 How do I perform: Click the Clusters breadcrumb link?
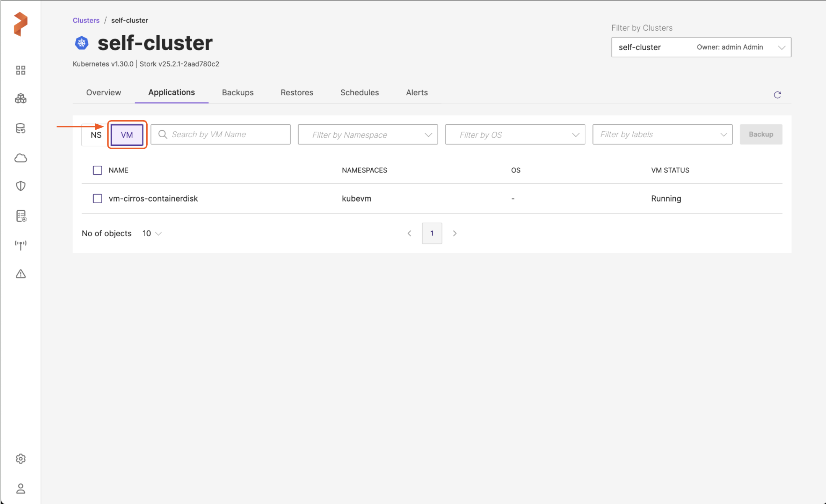click(86, 20)
